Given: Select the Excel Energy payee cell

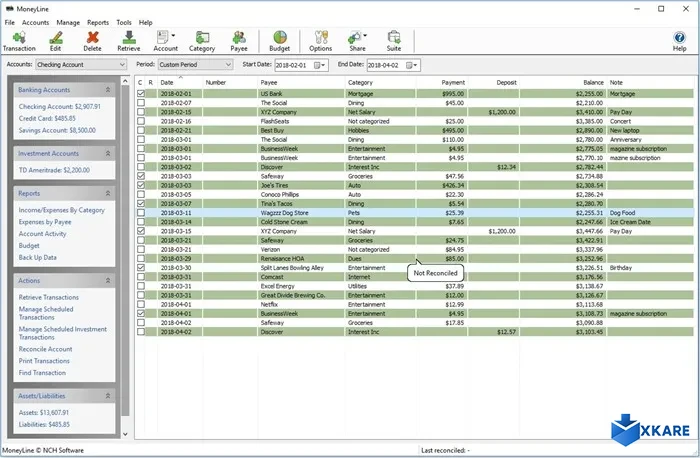Looking at the screenshot, I should coord(301,286).
